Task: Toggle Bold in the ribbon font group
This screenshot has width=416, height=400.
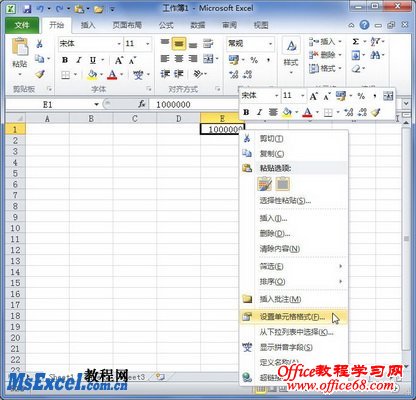Action: 65,60
